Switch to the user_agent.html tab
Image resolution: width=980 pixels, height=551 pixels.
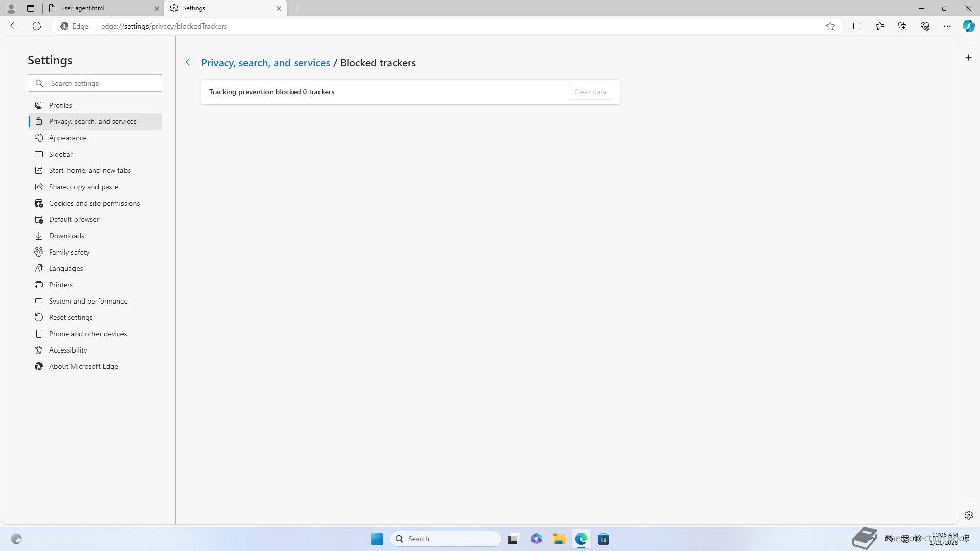click(x=102, y=8)
